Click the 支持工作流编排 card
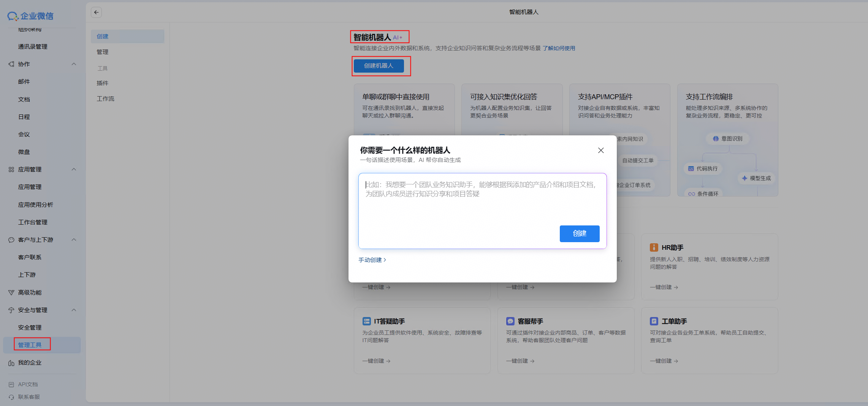 click(x=728, y=140)
